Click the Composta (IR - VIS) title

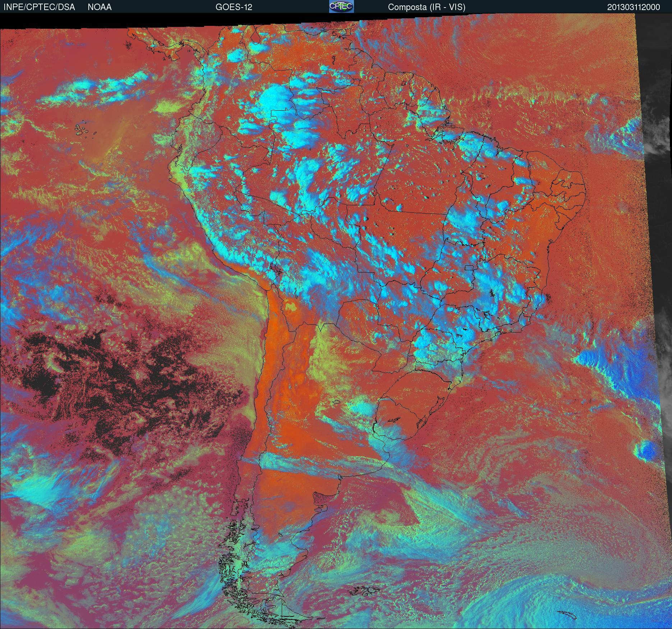(427, 7)
